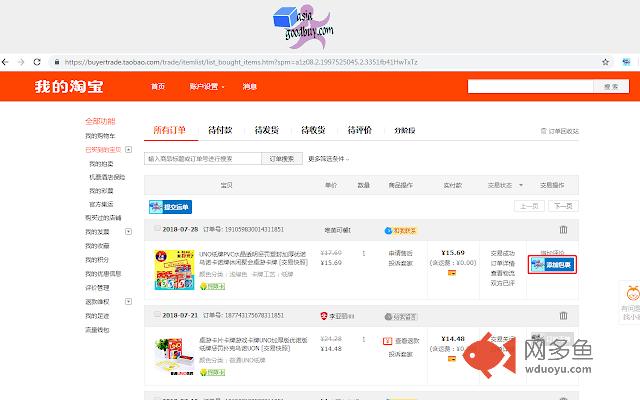Open the 交易状态 column dropdown
640x400 pixels.
tap(505, 185)
